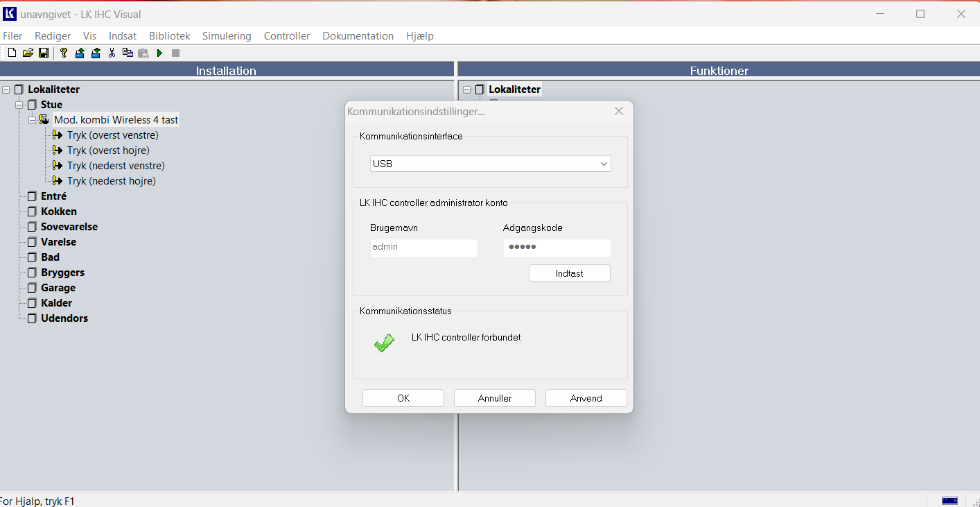Select the Kalder room label
The height and width of the screenshot is (507, 980).
point(57,303)
